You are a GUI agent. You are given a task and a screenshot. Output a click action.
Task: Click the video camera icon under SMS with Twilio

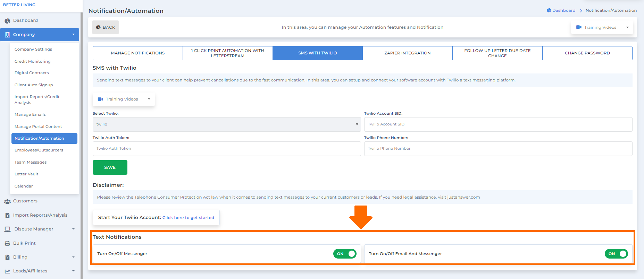point(100,99)
